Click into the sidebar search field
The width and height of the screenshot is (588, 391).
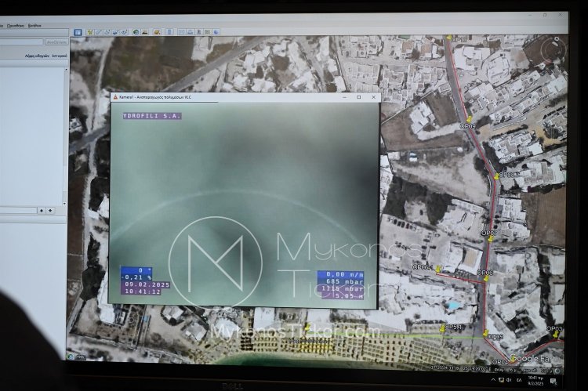[x=21, y=42]
